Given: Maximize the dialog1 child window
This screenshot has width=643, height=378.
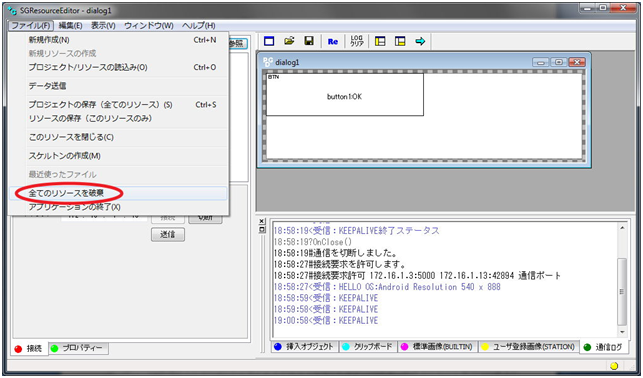Looking at the screenshot, I should pos(559,62).
